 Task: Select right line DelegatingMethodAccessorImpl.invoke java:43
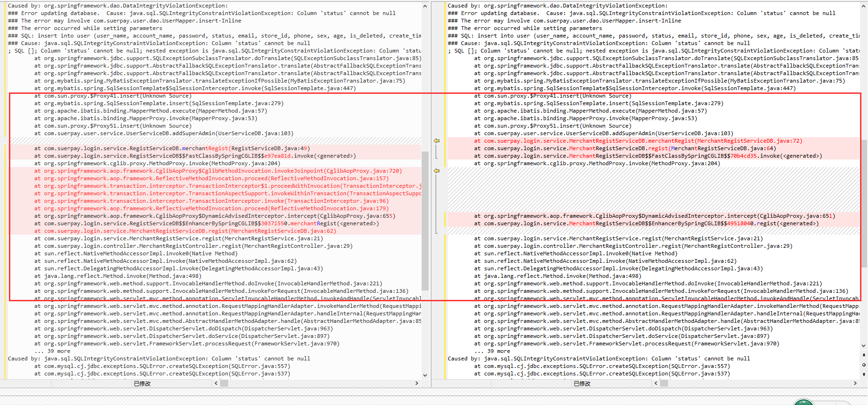point(618,268)
